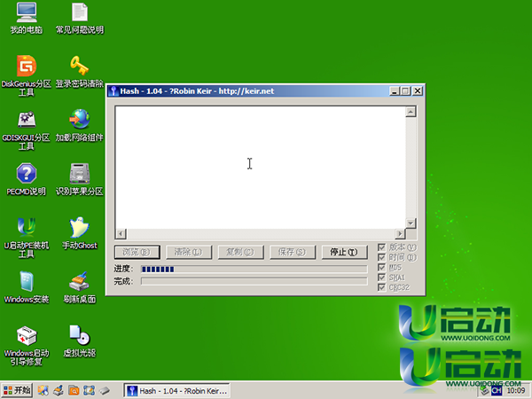Launch the manual Ghost shortcut

[80, 227]
